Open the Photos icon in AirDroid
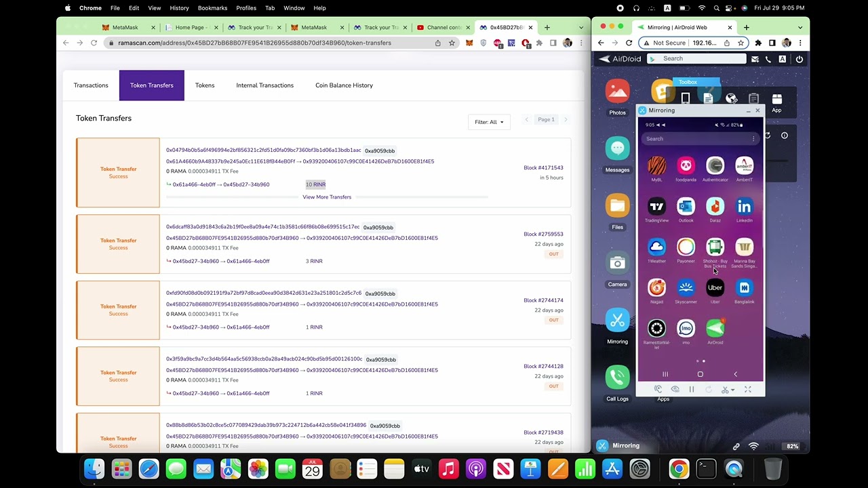Image resolution: width=868 pixels, height=488 pixels. (617, 91)
